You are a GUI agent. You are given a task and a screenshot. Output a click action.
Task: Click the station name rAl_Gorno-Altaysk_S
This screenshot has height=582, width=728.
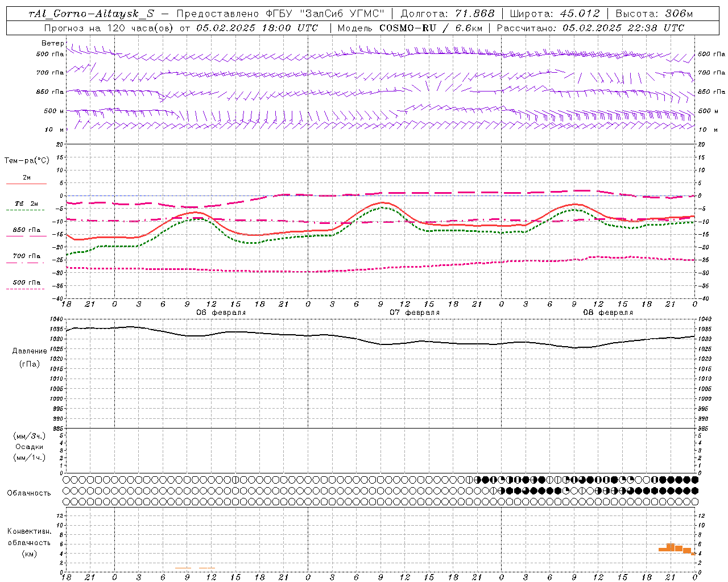coord(92,14)
